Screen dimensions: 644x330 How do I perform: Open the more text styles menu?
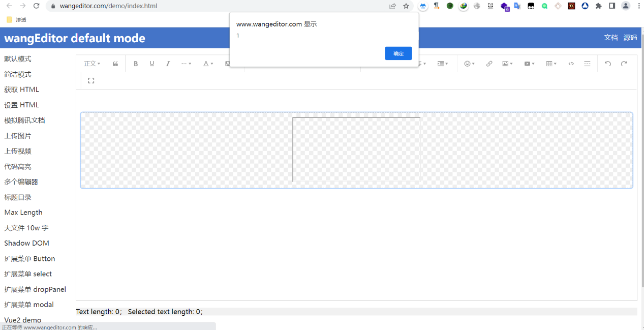tap(187, 64)
